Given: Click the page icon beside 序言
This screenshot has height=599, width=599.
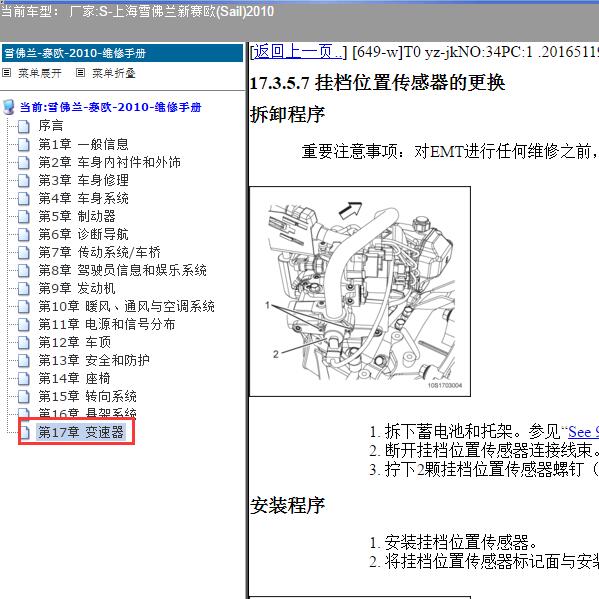Looking at the screenshot, I should tap(24, 126).
